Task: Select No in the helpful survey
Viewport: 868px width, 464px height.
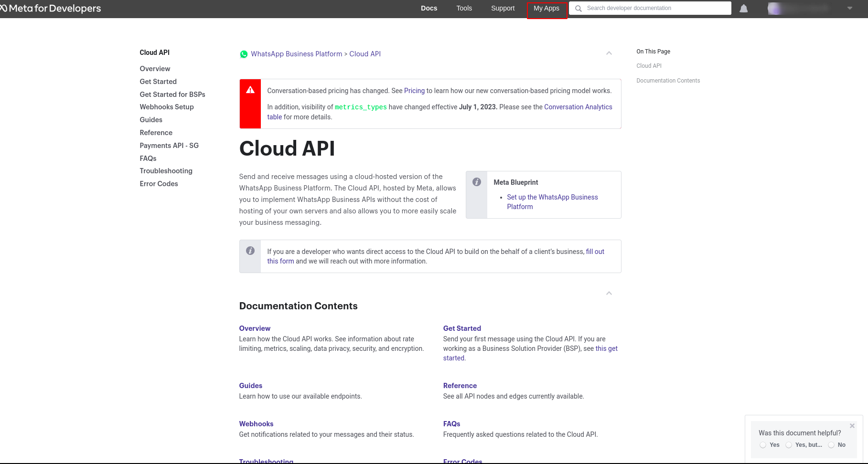Action: (x=831, y=445)
